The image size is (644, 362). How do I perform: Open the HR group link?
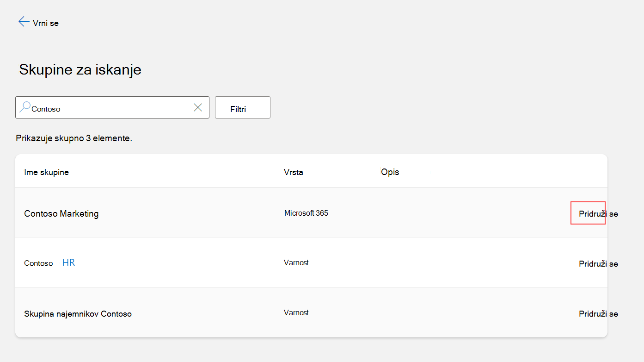pyautogui.click(x=68, y=262)
